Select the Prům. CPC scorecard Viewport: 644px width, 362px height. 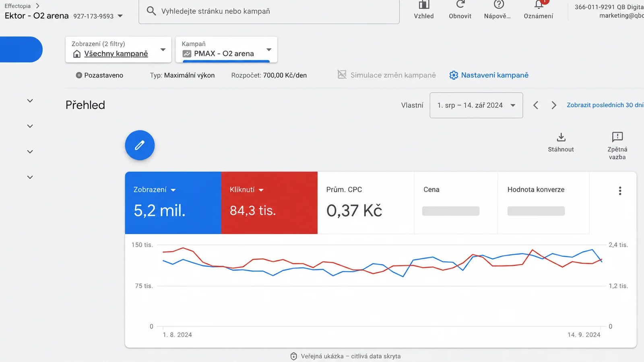pyautogui.click(x=365, y=203)
